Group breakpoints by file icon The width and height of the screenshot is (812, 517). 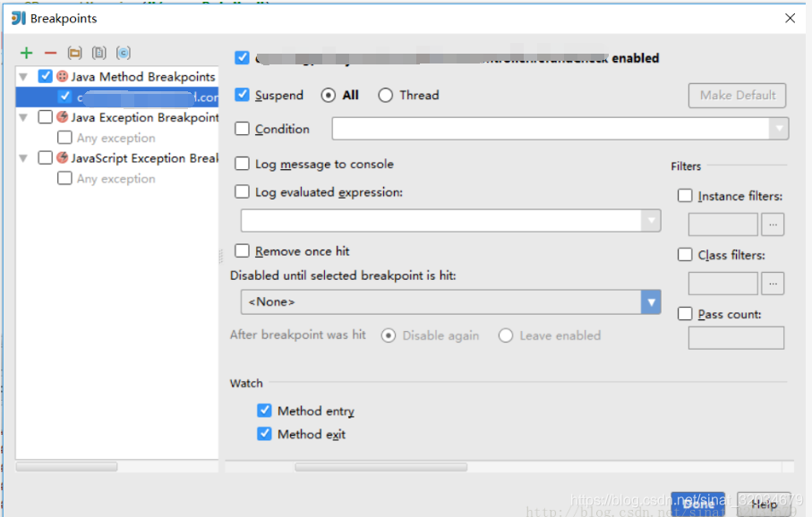pos(98,53)
